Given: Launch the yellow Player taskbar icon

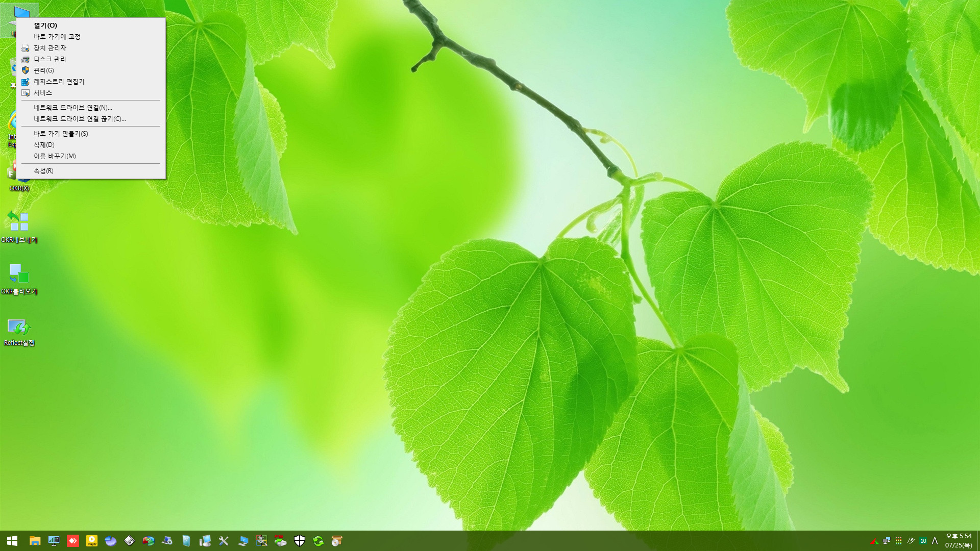Looking at the screenshot, I should [92, 541].
